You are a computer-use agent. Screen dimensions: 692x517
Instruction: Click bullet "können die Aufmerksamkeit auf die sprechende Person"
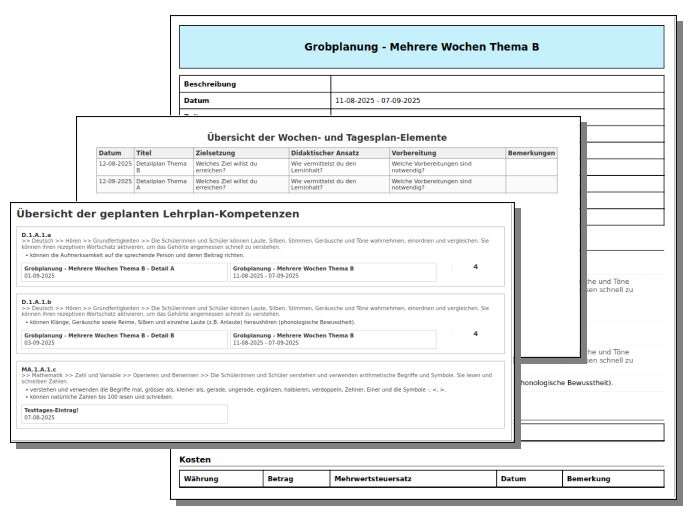click(137, 255)
